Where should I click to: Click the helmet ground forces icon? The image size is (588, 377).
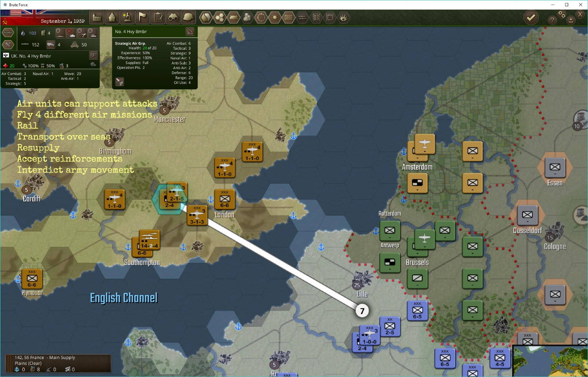[188, 17]
